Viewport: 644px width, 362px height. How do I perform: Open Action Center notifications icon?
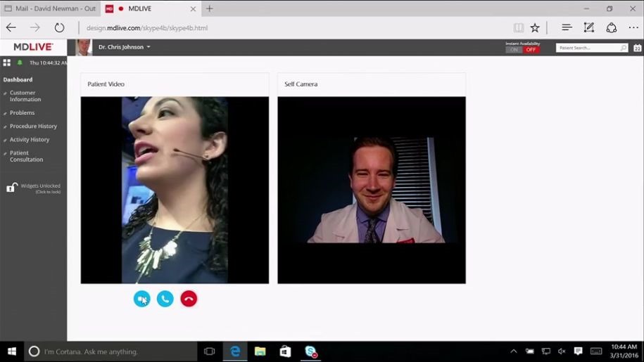[x=579, y=351]
